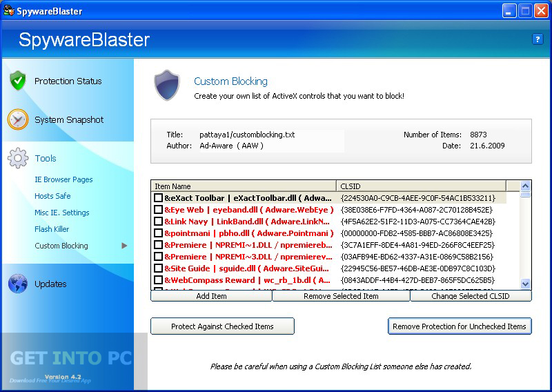The height and width of the screenshot is (392, 552).
Task: Open IE Browser Pages tool
Action: point(63,179)
